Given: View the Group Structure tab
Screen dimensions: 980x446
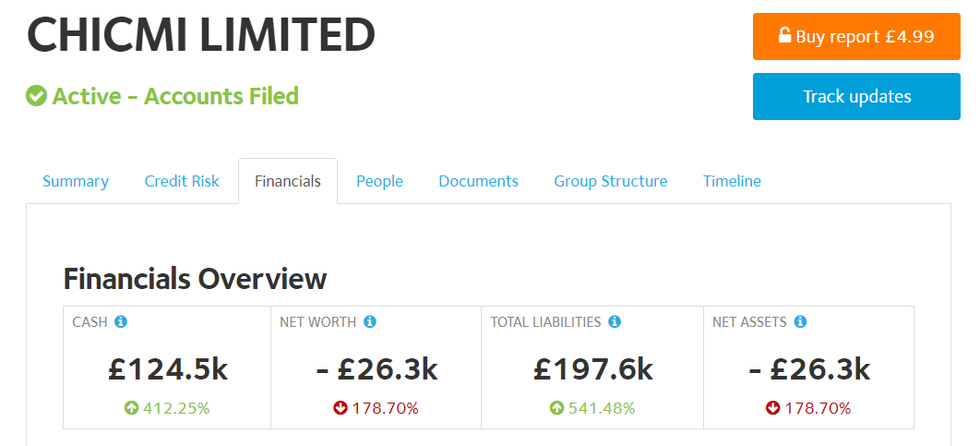Looking at the screenshot, I should pyautogui.click(x=611, y=181).
